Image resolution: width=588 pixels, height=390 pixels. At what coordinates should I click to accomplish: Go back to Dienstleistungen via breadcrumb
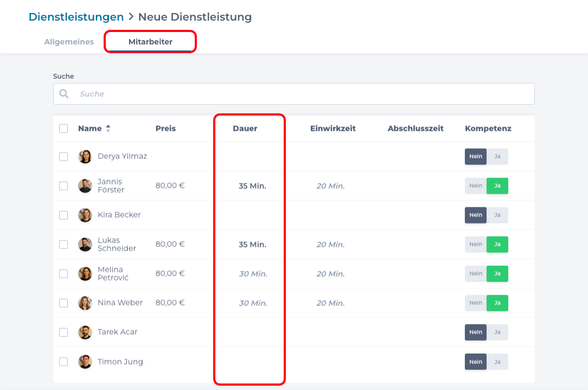[76, 17]
